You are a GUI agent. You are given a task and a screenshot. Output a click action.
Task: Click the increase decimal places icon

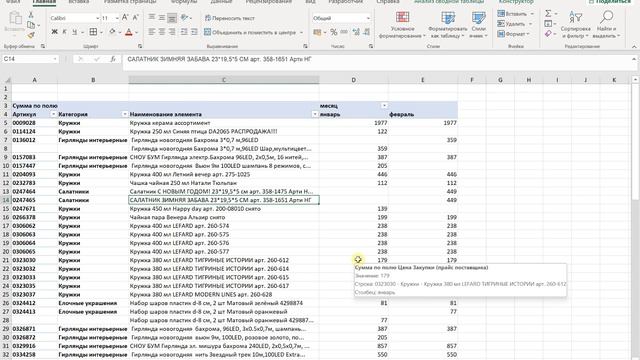[356, 32]
